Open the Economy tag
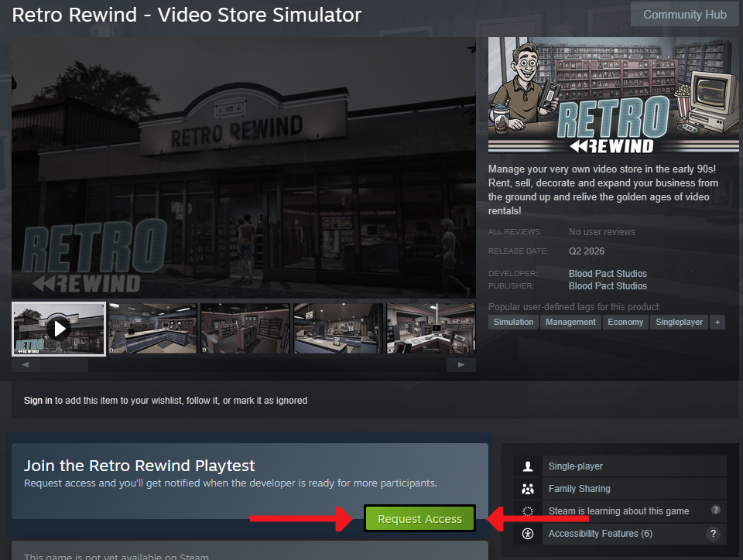This screenshot has width=743, height=560. [625, 322]
